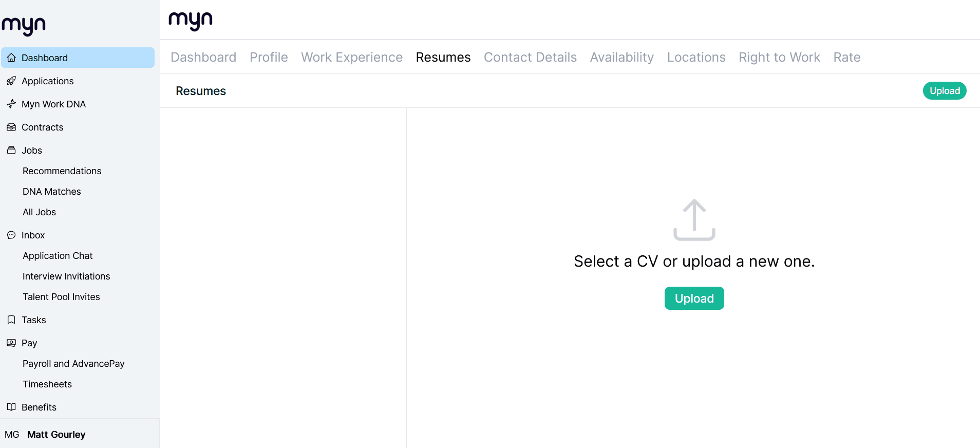This screenshot has width=980, height=448.
Task: Click the Tasks bookmark icon
Action: [x=11, y=320]
